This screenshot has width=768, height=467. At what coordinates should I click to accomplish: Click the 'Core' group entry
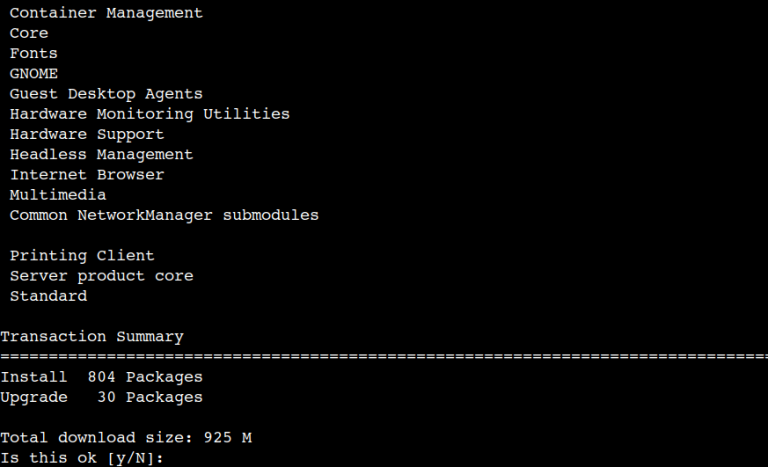click(29, 33)
